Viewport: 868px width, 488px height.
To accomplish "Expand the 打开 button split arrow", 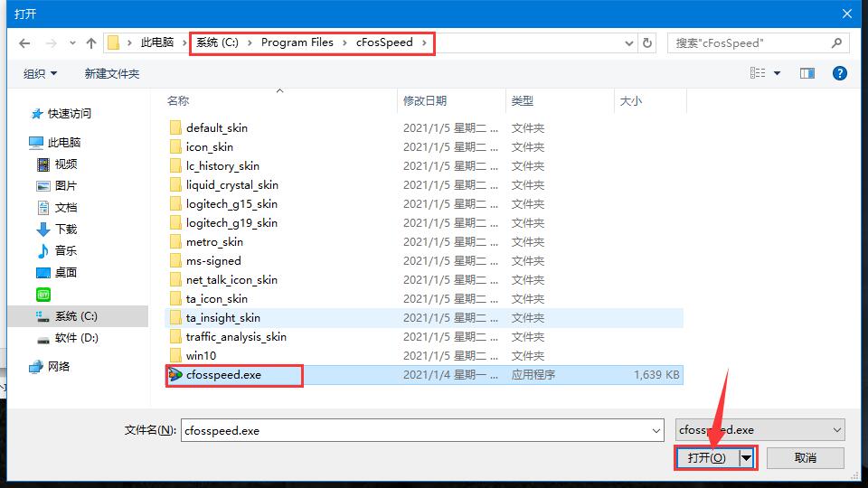I will [747, 457].
